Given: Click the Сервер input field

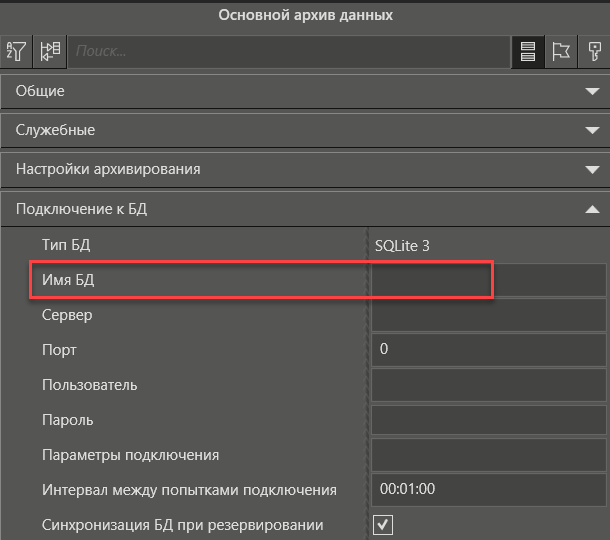Looking at the screenshot, I should pos(489,315).
